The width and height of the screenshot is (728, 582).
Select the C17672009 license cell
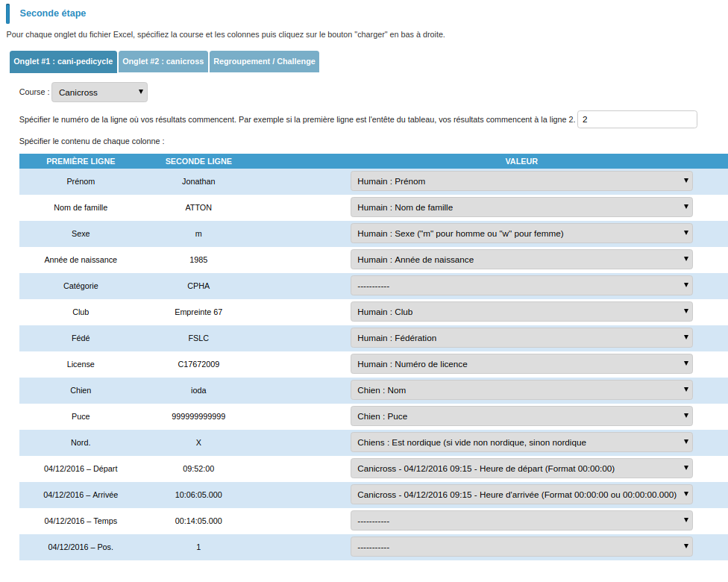[x=198, y=364]
